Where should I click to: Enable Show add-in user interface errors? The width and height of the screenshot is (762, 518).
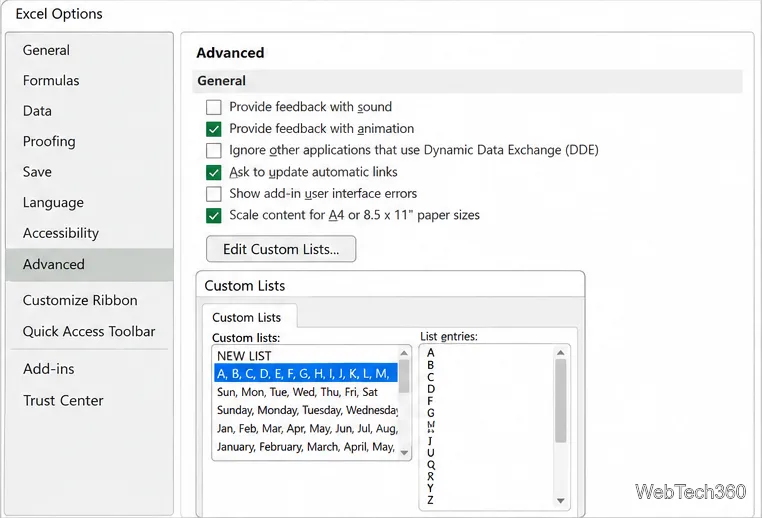point(214,193)
